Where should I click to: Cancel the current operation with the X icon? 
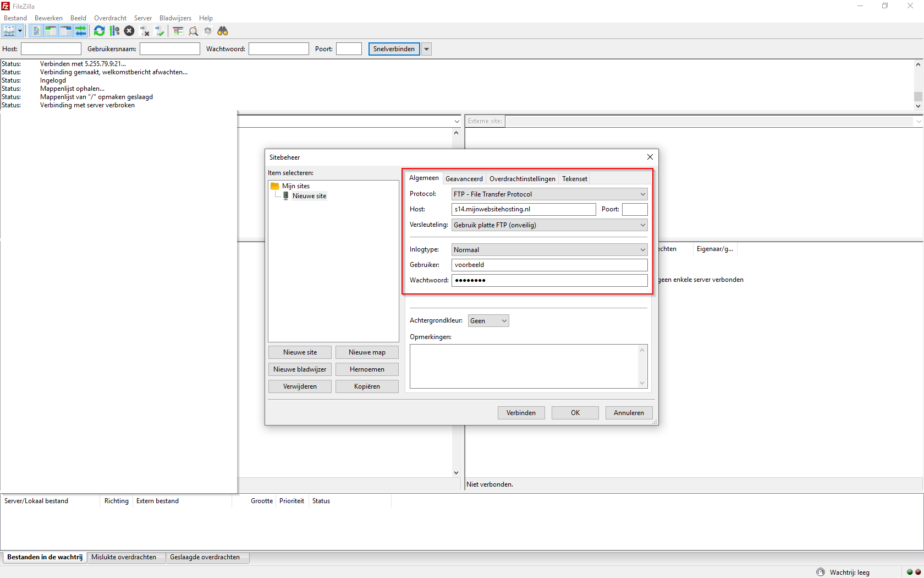tap(129, 31)
